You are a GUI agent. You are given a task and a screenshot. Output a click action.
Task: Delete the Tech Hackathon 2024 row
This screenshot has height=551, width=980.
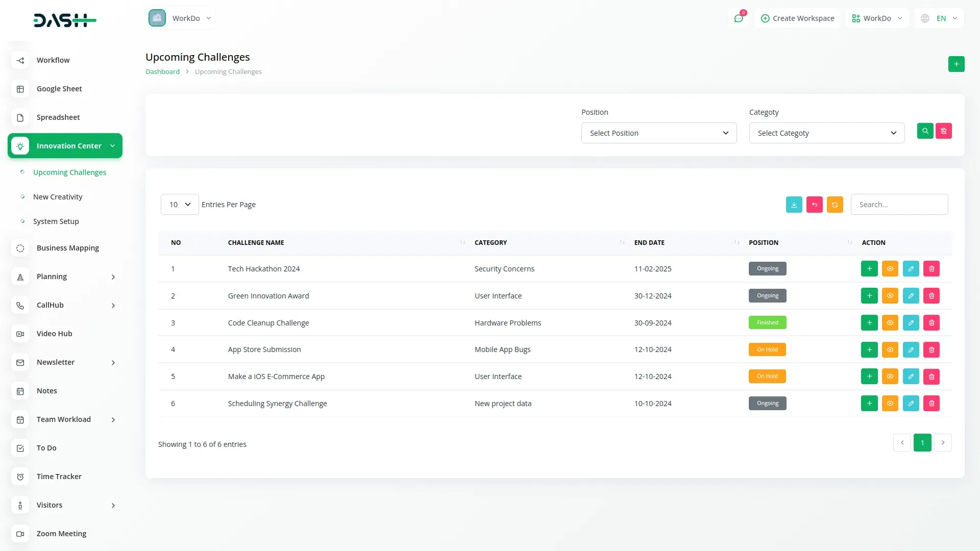[931, 269]
